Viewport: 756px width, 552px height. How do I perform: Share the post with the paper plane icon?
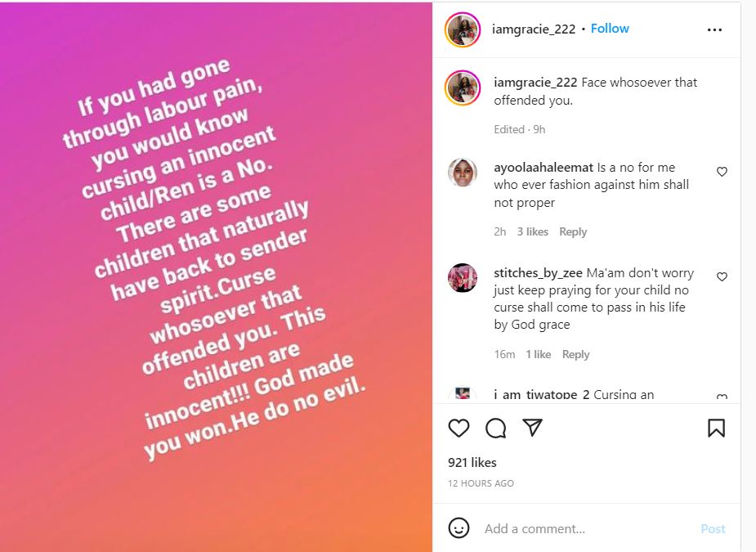pyautogui.click(x=532, y=429)
